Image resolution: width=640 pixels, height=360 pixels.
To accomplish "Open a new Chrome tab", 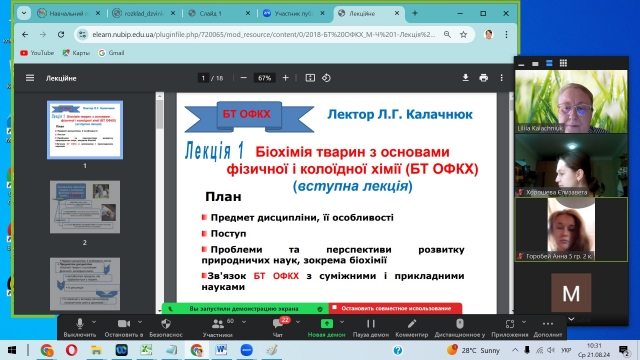I will [x=415, y=13].
